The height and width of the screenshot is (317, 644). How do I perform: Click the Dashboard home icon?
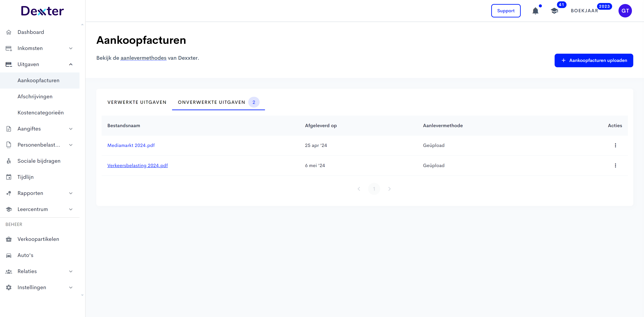[9, 32]
